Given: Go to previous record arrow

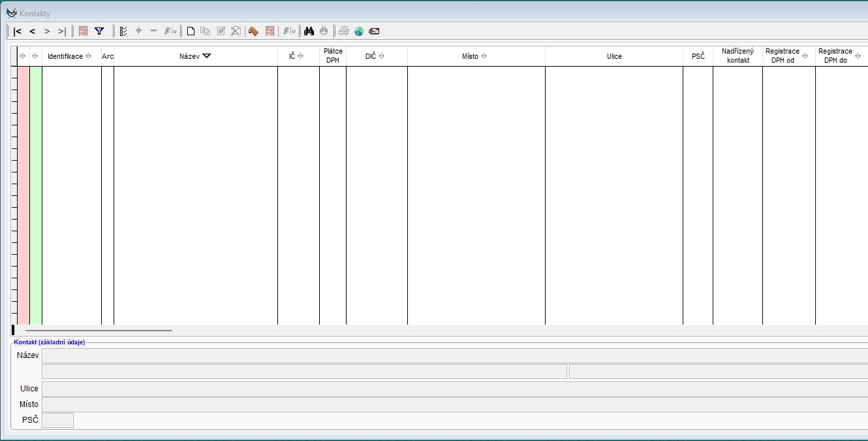Looking at the screenshot, I should point(33,31).
